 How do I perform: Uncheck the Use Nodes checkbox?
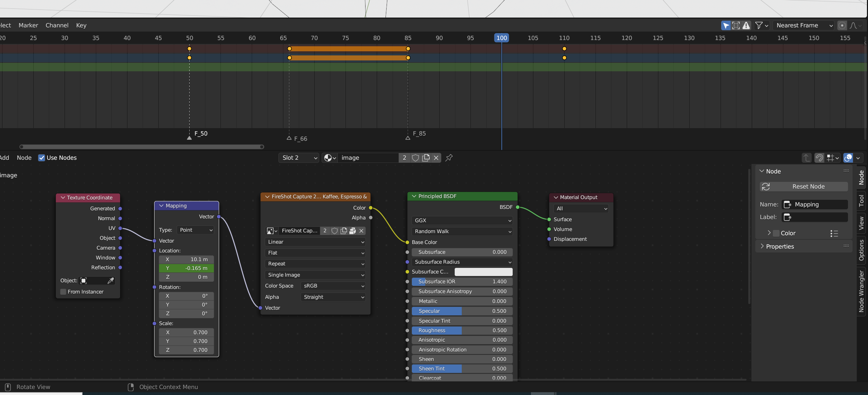tap(42, 158)
